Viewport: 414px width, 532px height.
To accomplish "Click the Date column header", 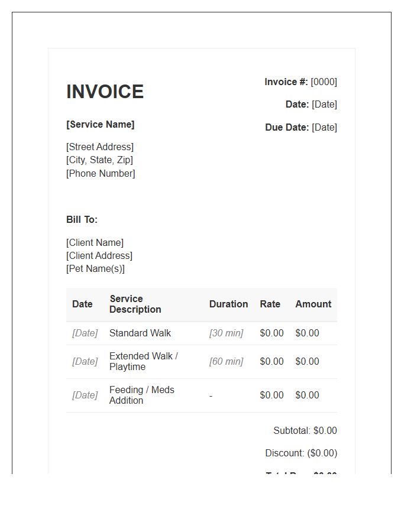I will (x=82, y=304).
